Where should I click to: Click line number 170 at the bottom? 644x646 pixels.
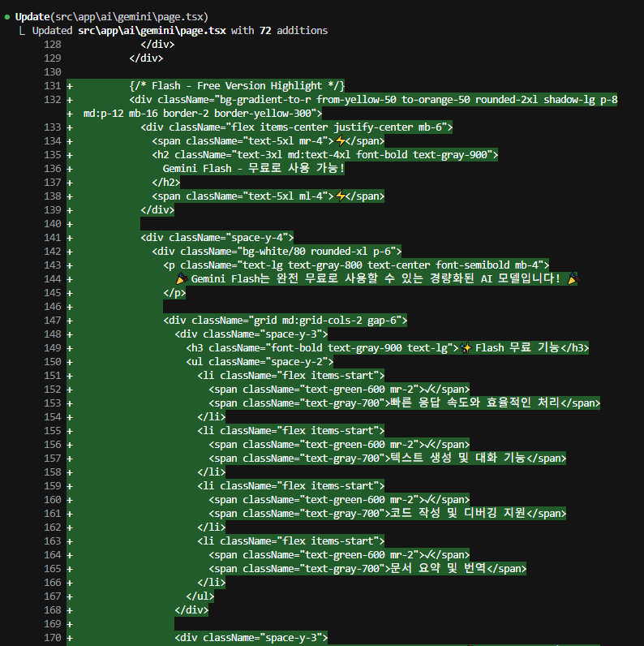click(x=53, y=638)
